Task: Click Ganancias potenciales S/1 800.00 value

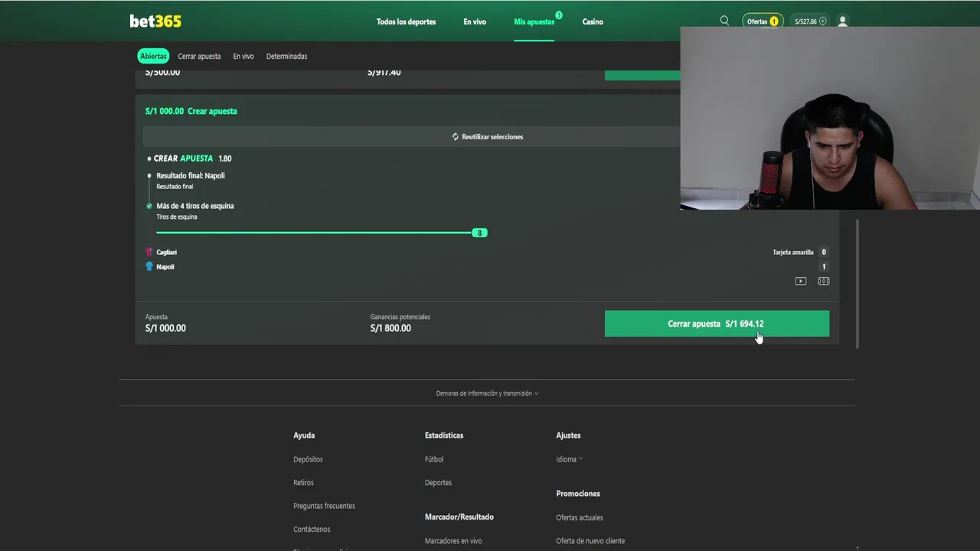Action: 390,328
